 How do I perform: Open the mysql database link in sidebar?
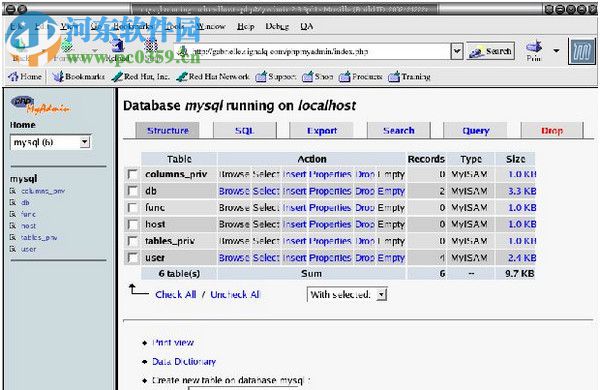[23, 179]
